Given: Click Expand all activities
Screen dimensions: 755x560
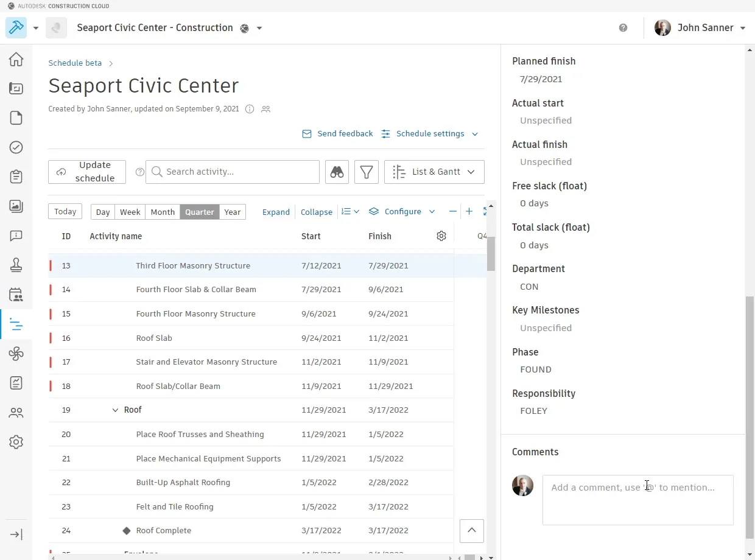Looking at the screenshot, I should click(276, 212).
